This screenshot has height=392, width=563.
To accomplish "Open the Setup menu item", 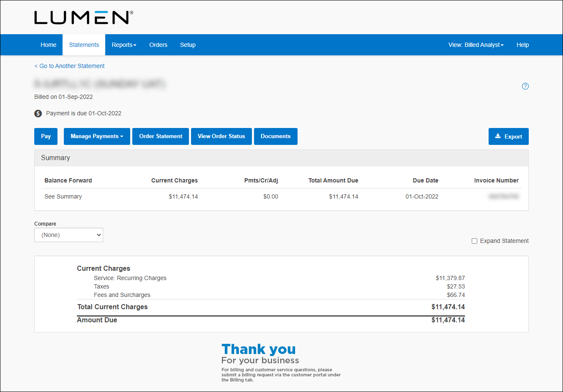I will click(x=188, y=45).
